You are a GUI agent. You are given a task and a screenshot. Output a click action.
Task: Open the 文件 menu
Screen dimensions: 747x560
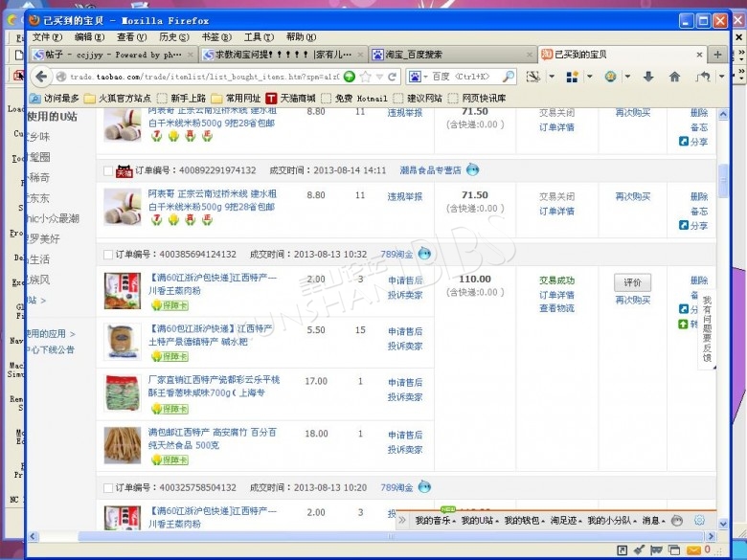47,36
